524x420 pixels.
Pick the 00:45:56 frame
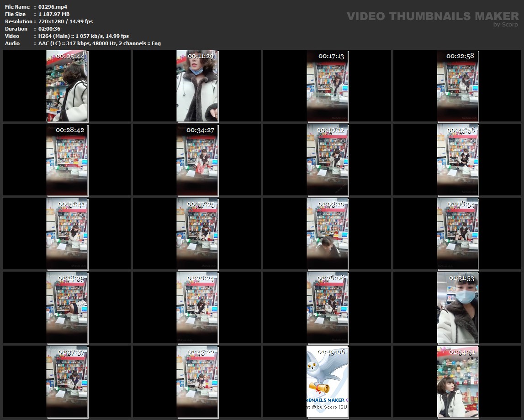tap(457, 160)
